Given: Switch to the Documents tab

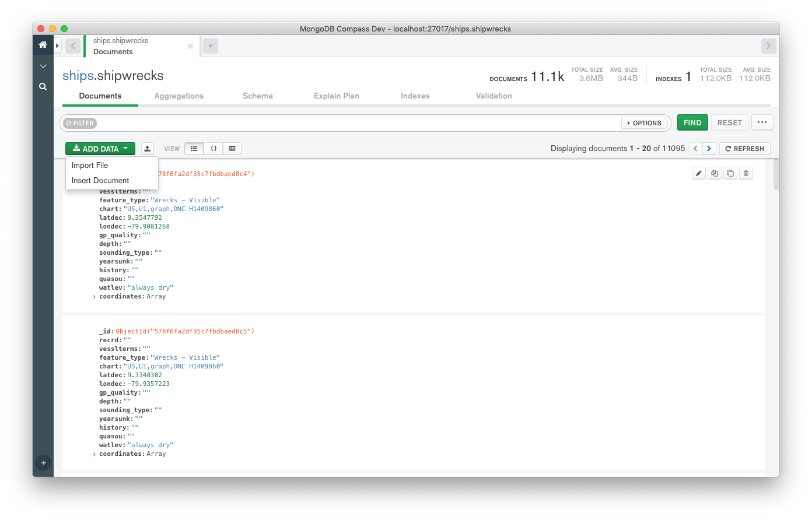Looking at the screenshot, I should 100,96.
